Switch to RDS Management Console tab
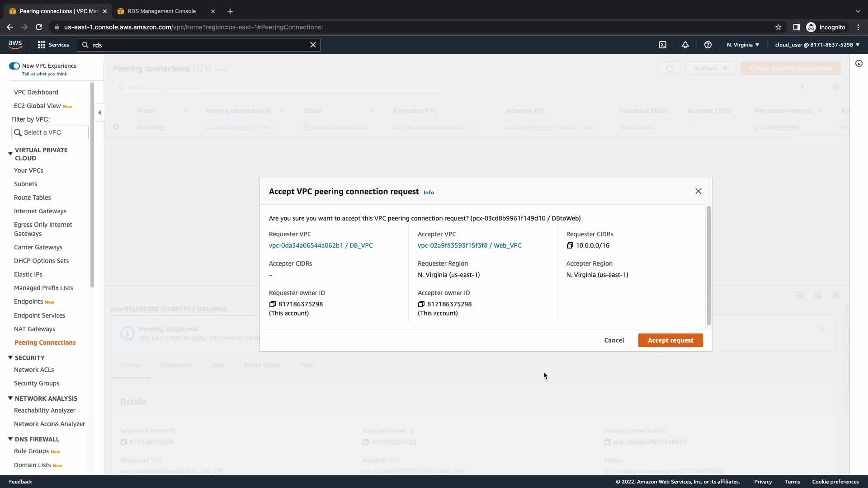 (x=162, y=11)
